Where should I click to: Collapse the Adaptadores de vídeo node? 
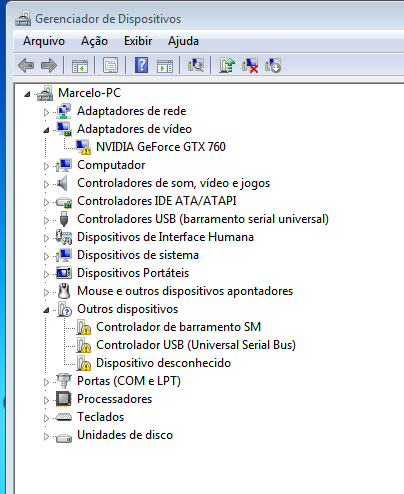[x=46, y=130]
